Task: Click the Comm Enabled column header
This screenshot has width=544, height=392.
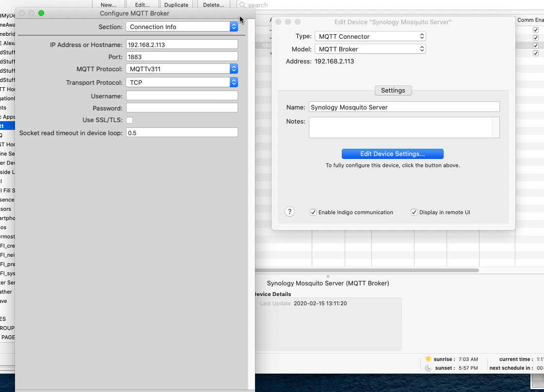Action: 530,20
